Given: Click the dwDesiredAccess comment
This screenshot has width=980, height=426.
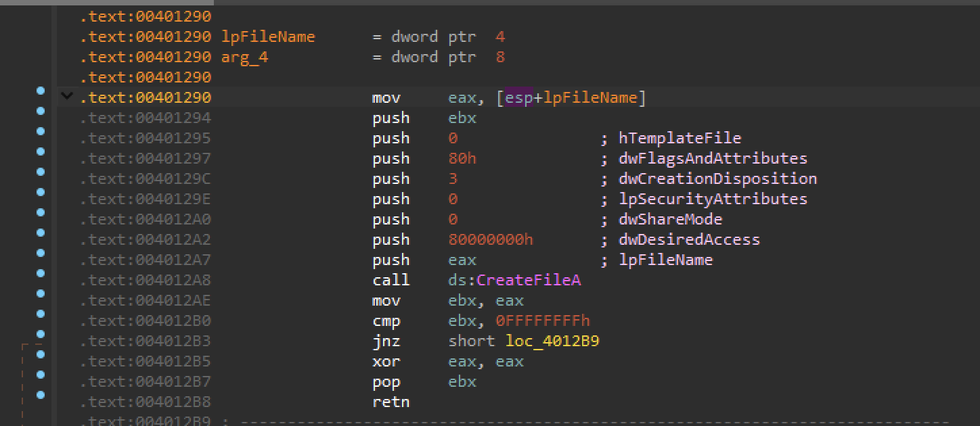Looking at the screenshot, I should coord(690,239).
